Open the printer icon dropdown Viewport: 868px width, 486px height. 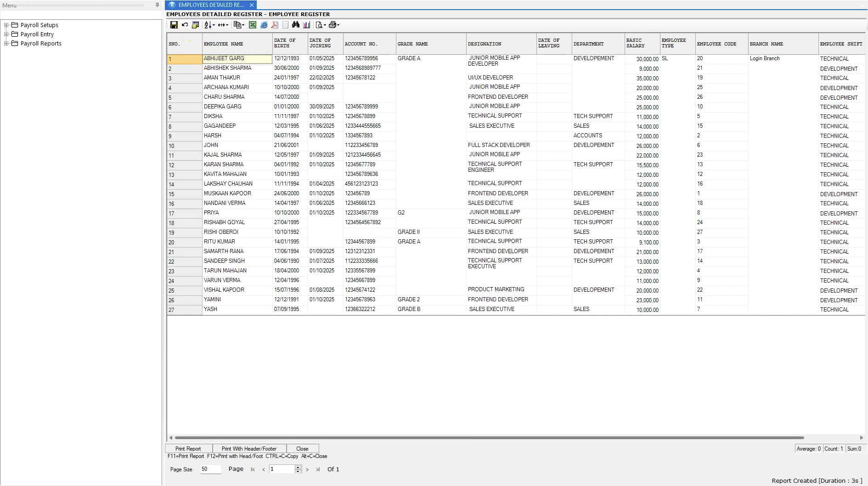[x=338, y=25]
